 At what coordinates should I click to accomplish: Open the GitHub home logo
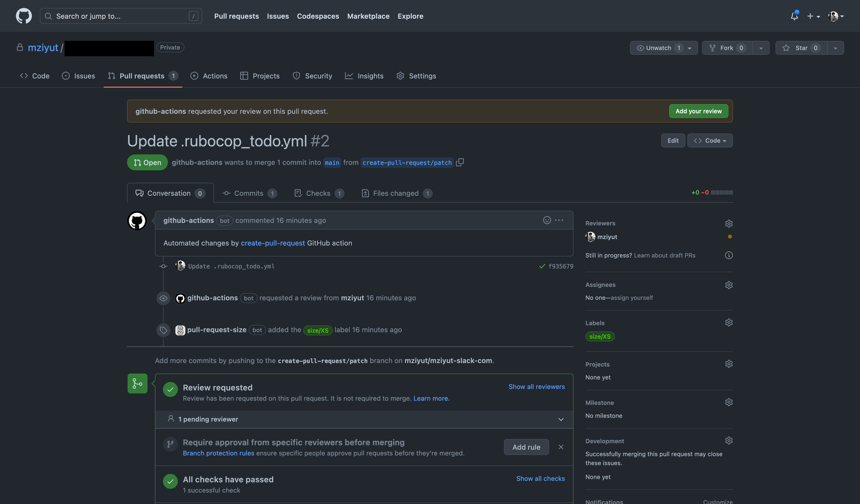tap(24, 16)
